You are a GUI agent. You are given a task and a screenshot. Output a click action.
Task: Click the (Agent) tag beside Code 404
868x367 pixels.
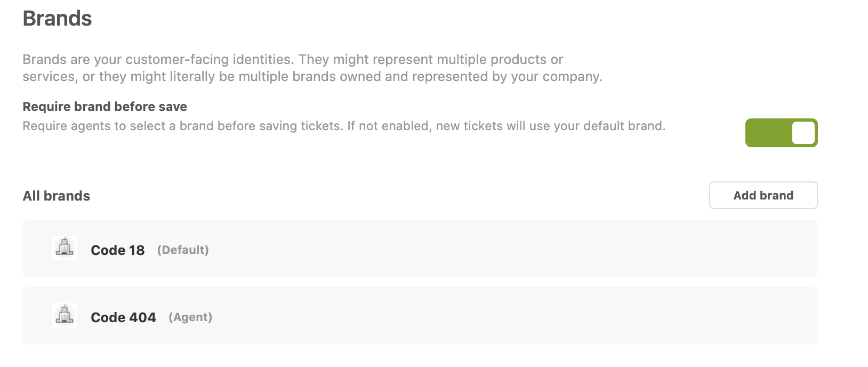(190, 317)
